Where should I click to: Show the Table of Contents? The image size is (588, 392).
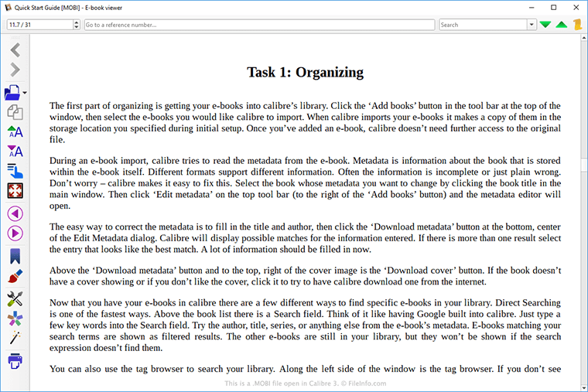[15, 171]
